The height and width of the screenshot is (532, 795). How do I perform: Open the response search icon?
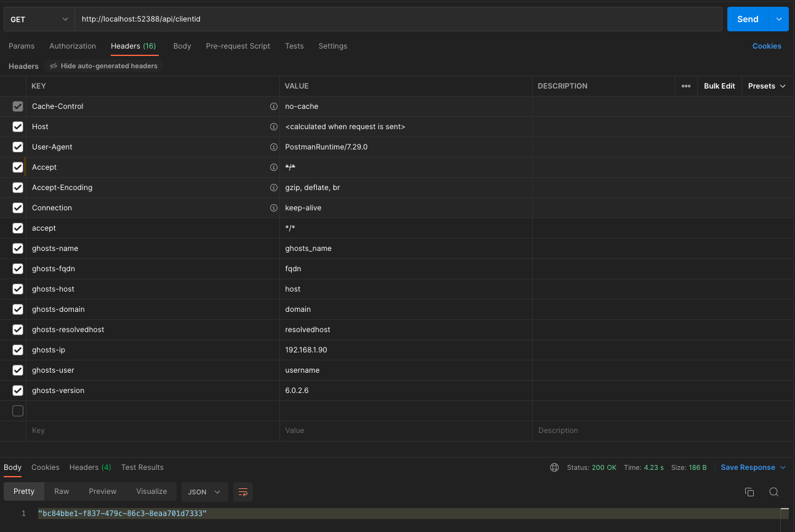pos(773,492)
